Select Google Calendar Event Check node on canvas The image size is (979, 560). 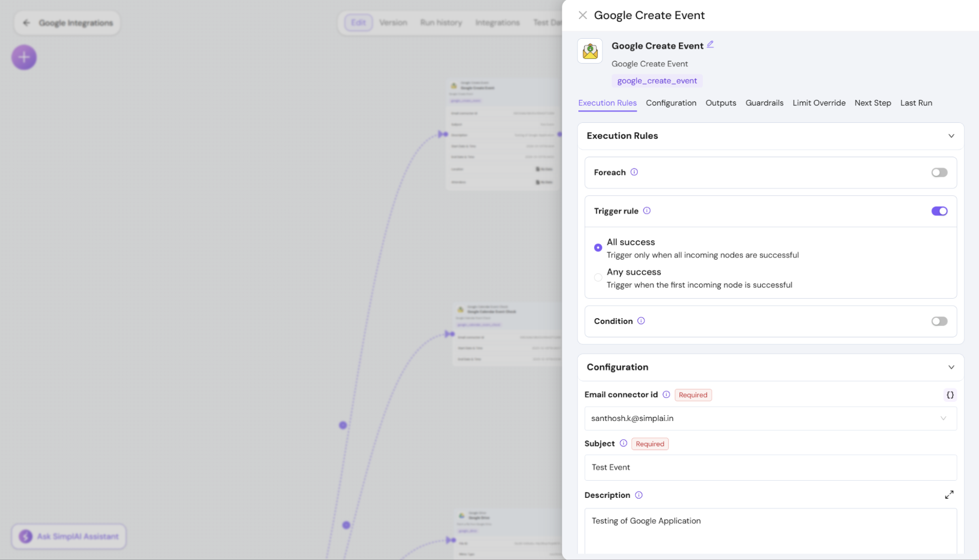click(507, 334)
